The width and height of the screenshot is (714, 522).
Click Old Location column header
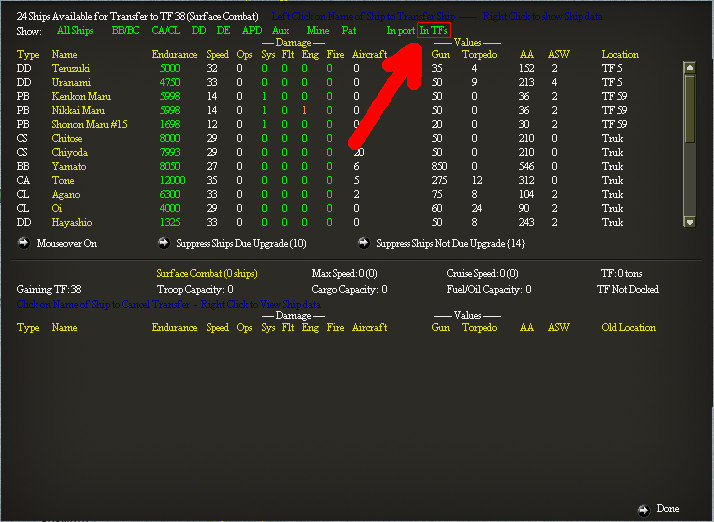click(x=628, y=328)
